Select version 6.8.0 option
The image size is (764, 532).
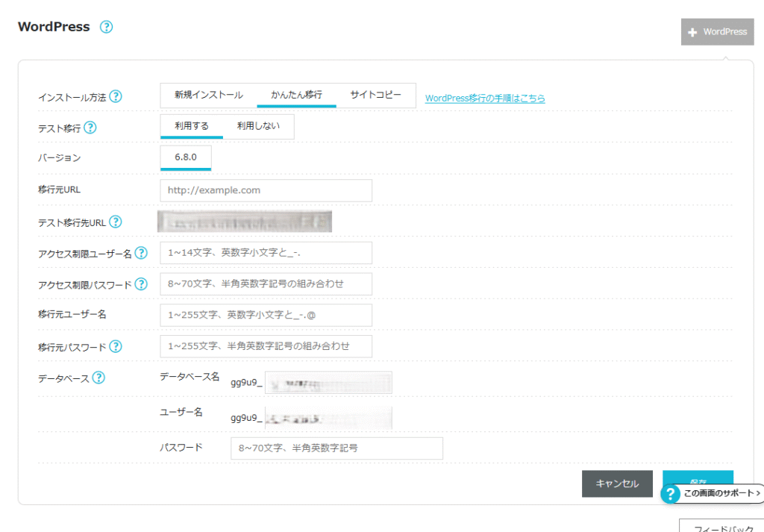pos(186,158)
